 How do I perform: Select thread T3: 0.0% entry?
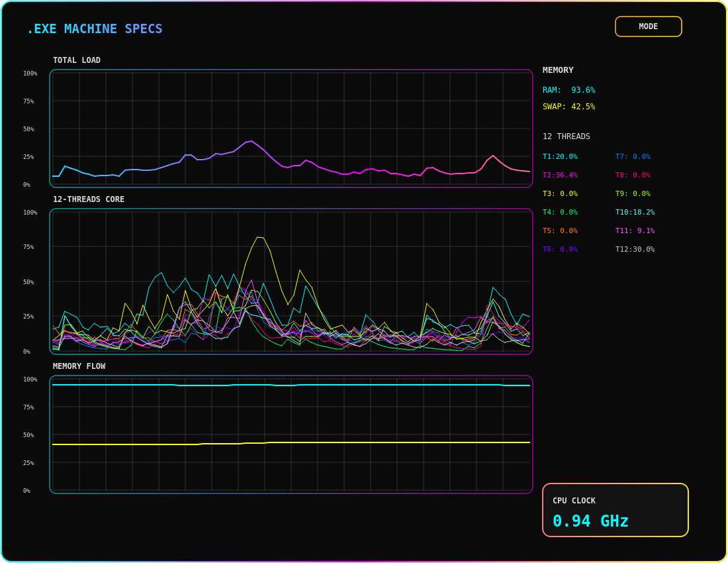(x=560, y=193)
